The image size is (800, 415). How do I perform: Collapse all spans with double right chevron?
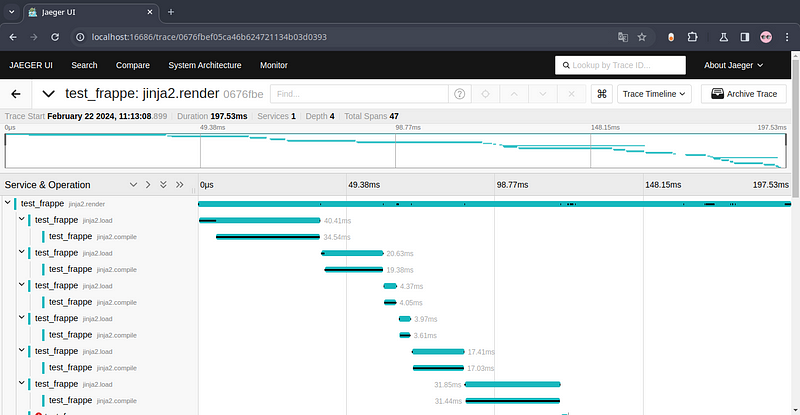tap(180, 185)
